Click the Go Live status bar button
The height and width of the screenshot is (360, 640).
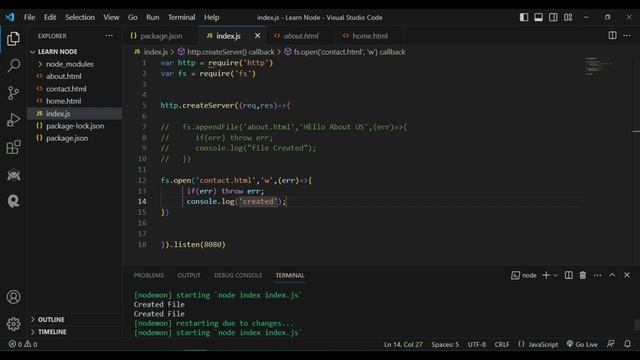[x=582, y=344]
